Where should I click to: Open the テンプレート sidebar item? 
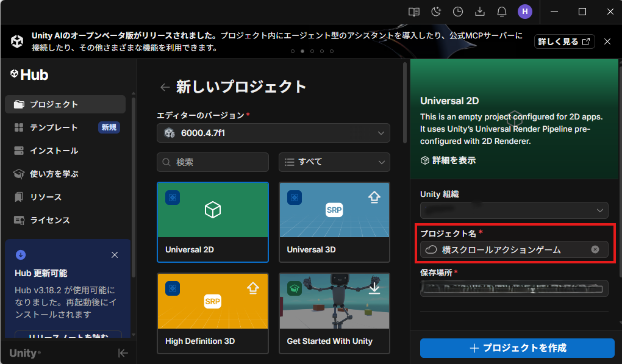pyautogui.click(x=65, y=127)
